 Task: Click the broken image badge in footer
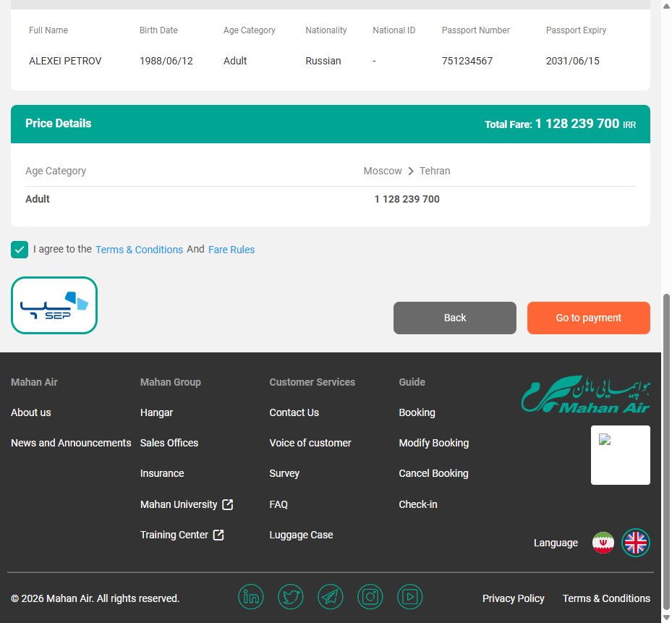(x=620, y=455)
